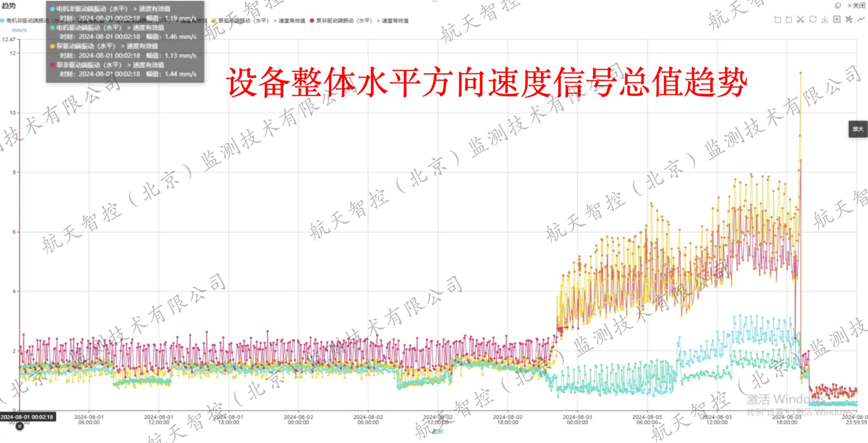Click the boxed plus add icon

coord(836,20)
